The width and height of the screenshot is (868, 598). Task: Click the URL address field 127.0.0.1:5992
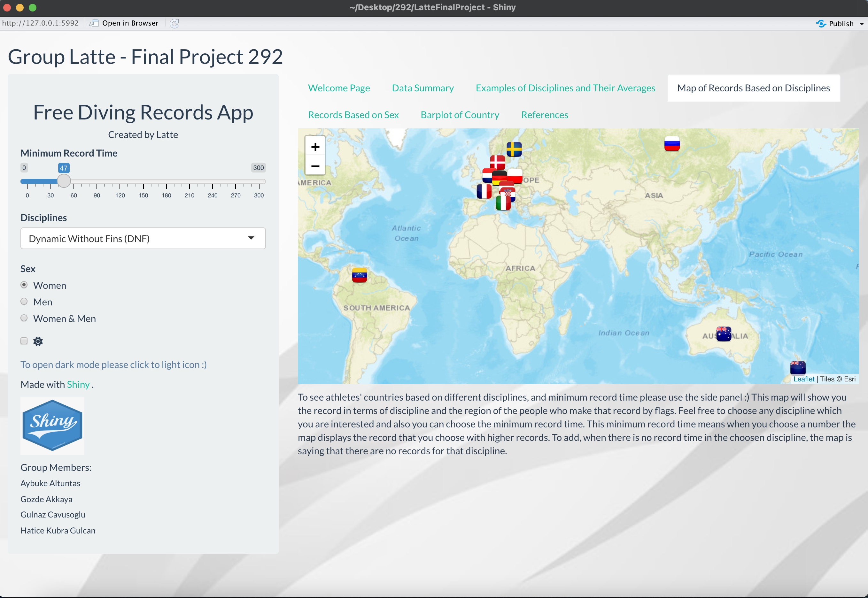coord(41,23)
